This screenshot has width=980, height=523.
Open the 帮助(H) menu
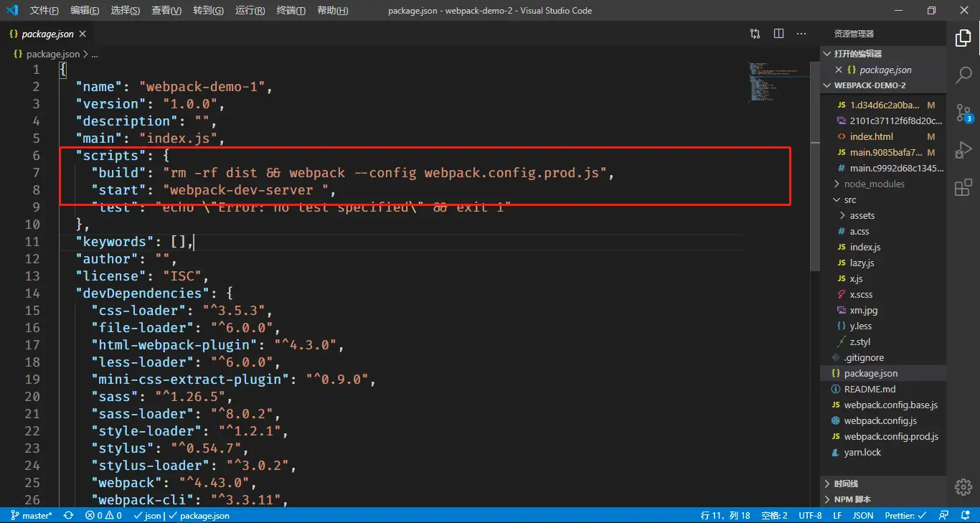[x=332, y=11]
